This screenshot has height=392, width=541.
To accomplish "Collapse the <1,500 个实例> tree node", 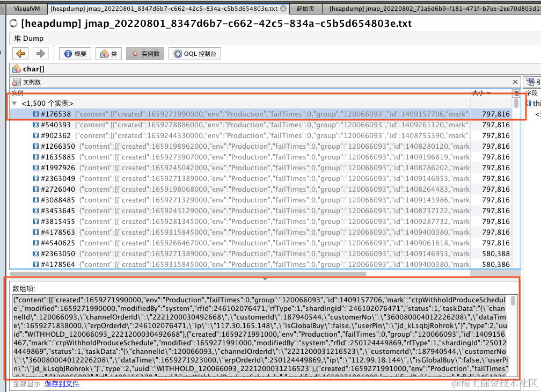I will click(14, 103).
